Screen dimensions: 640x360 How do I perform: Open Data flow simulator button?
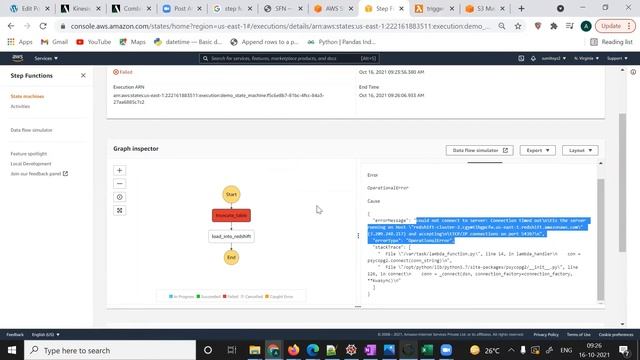coord(480,150)
